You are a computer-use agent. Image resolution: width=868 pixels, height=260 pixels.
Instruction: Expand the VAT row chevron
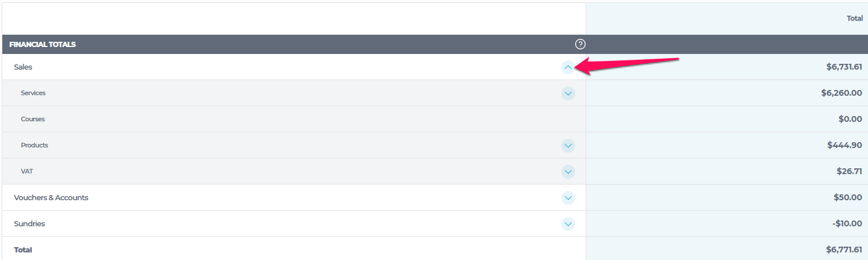(x=568, y=172)
